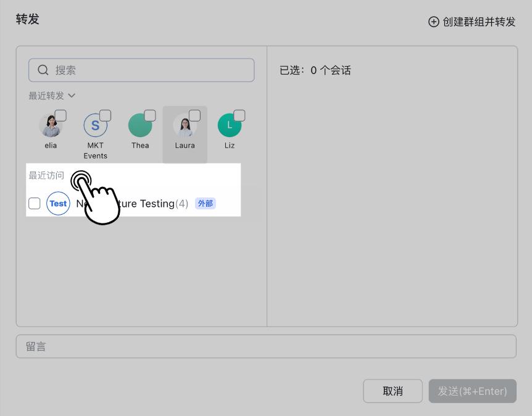
Task: Click inside the 搜索 search box
Action: (x=141, y=70)
